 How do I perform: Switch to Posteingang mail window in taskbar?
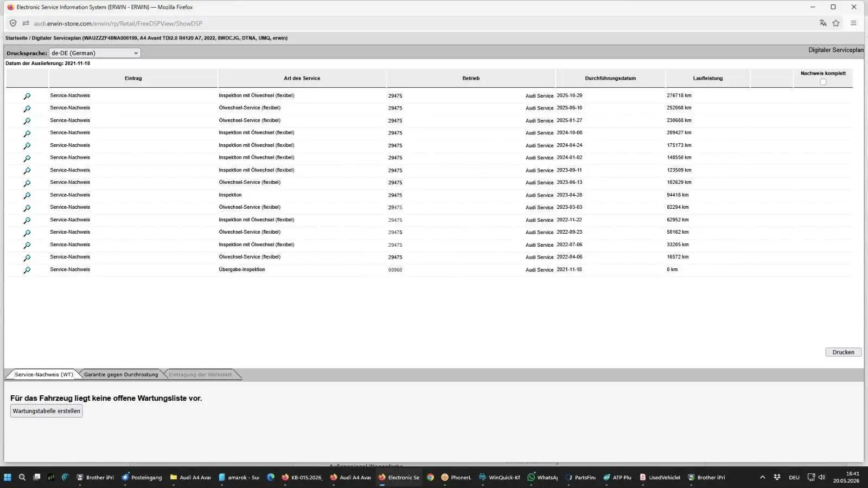[x=142, y=477]
